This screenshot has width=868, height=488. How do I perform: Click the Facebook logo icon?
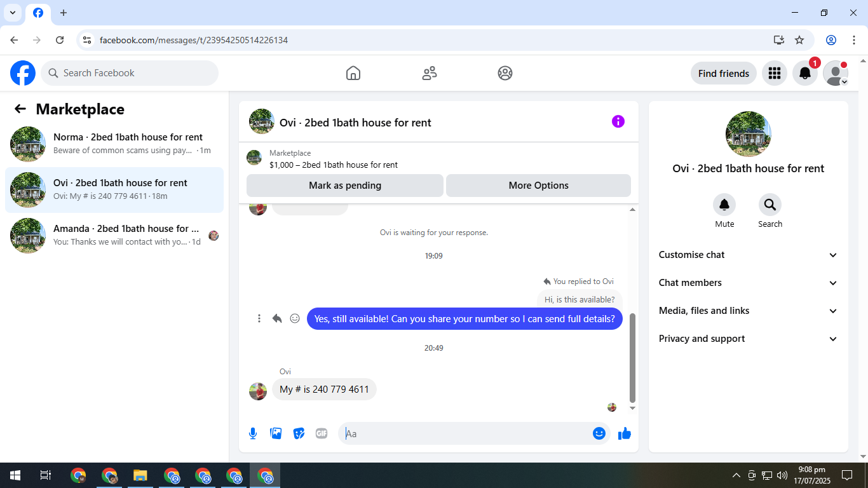click(x=23, y=73)
